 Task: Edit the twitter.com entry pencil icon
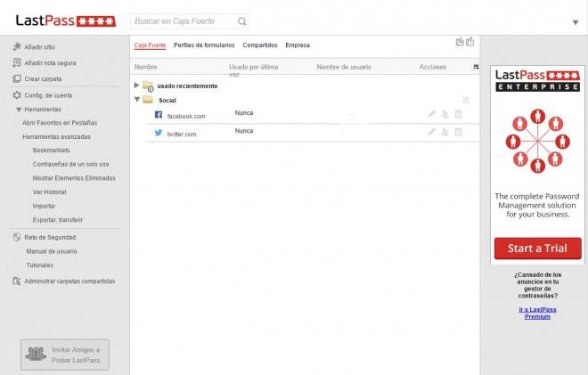click(x=431, y=132)
